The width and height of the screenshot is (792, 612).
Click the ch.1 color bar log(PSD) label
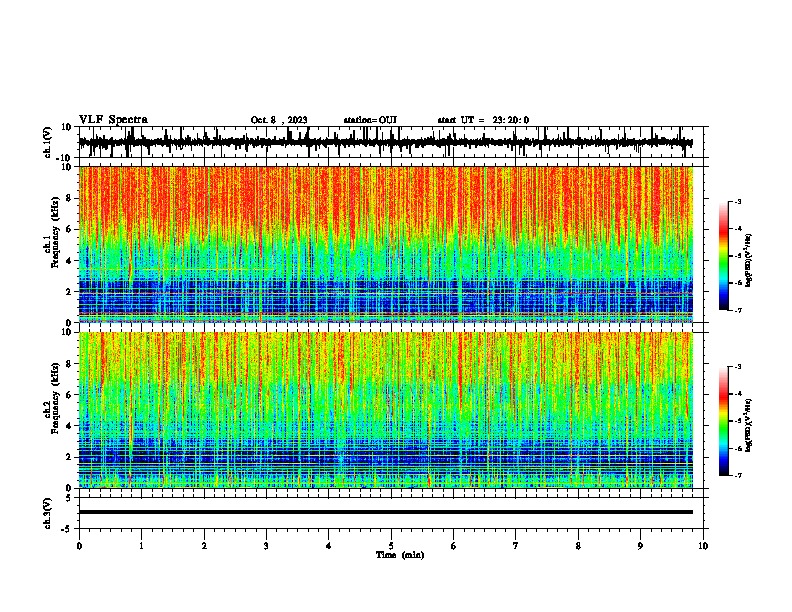(748, 261)
